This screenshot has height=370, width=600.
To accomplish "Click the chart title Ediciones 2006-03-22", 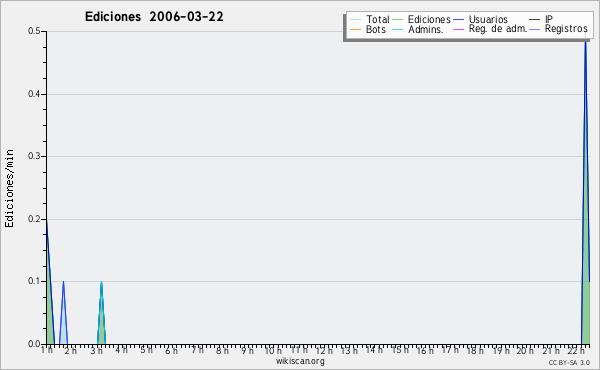I will click(x=154, y=17).
